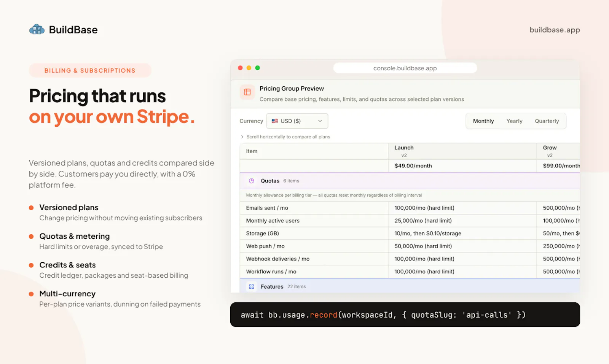The width and height of the screenshot is (609, 364).
Task: Select the Monthly billing tab
Action: 483,121
